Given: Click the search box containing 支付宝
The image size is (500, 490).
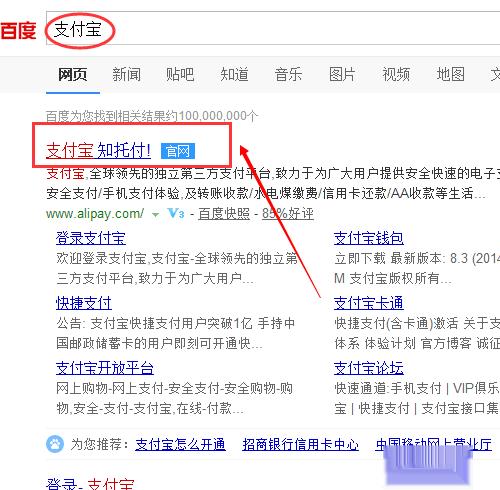Looking at the screenshot, I should (273, 28).
